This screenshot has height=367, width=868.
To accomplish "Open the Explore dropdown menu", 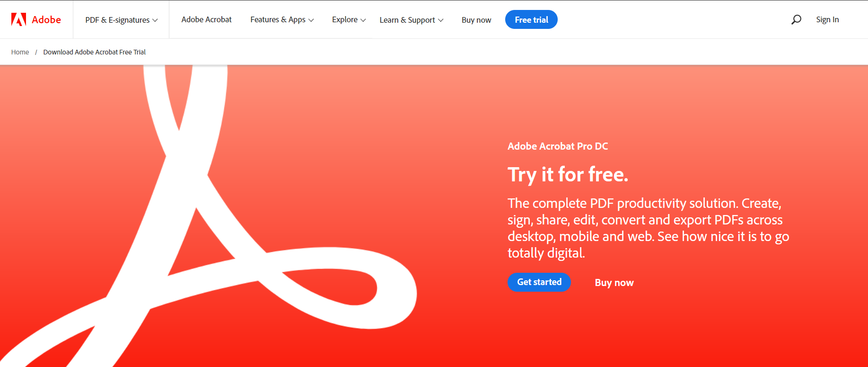I will pos(349,19).
